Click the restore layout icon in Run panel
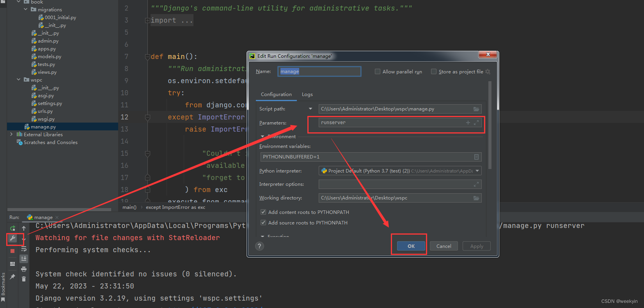Viewport: 644px width, 308px height. 12,263
